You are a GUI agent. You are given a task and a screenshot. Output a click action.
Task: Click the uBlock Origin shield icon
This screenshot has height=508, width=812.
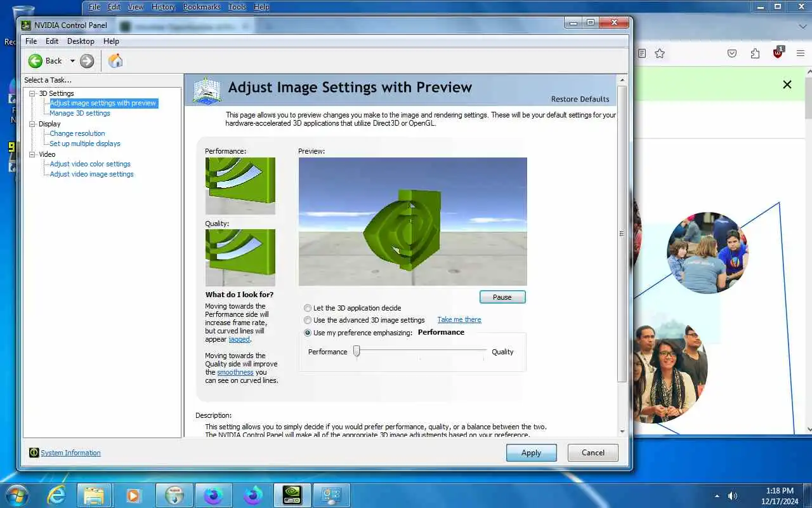point(778,53)
